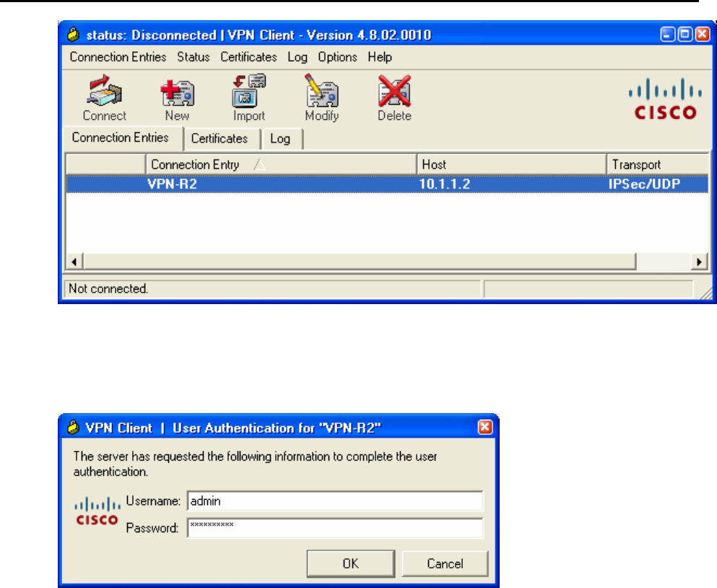717x588 pixels.
Task: Open the Connection Entries menu
Action: pos(118,57)
